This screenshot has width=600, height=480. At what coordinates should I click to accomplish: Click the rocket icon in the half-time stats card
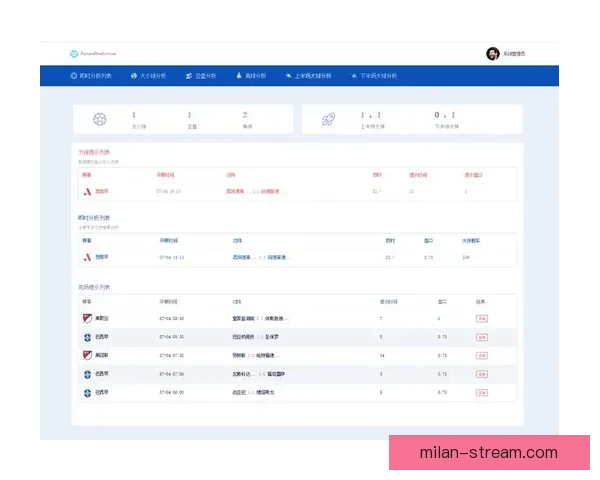pyautogui.click(x=328, y=119)
